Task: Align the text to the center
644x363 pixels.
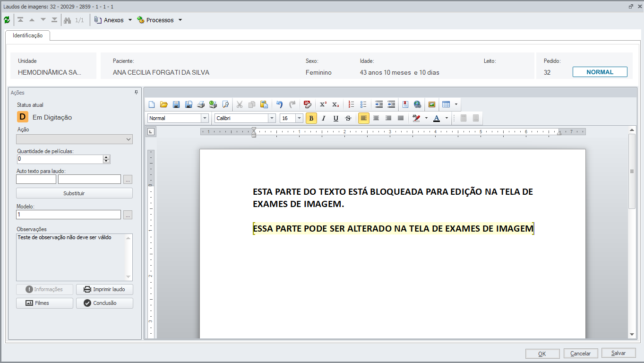Action: (376, 118)
